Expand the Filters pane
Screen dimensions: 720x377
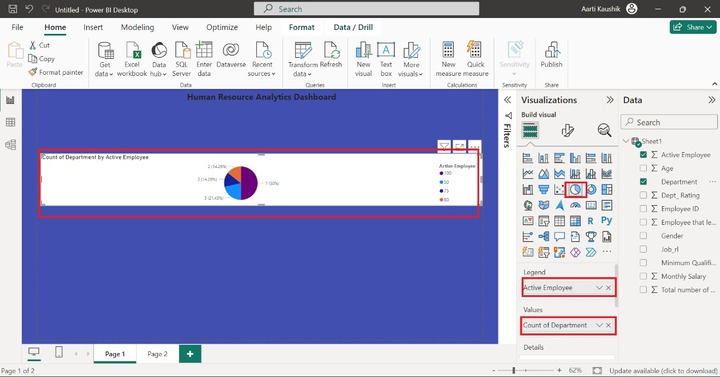507,100
